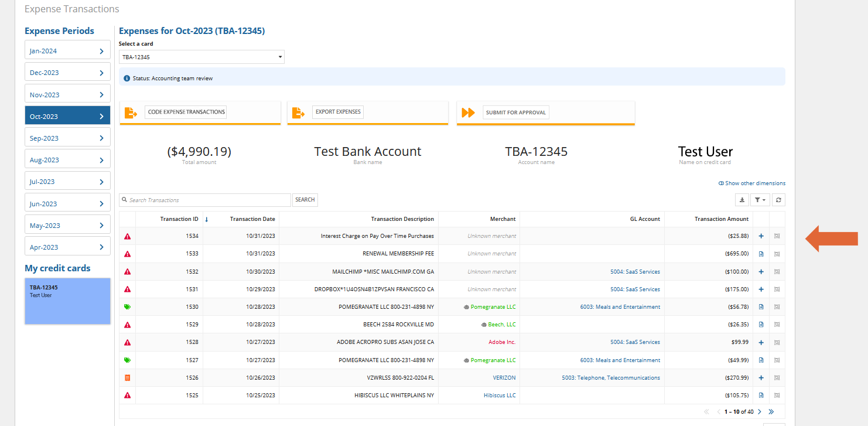Open 5004: SaaS Services link for Mailchimp

click(x=635, y=272)
